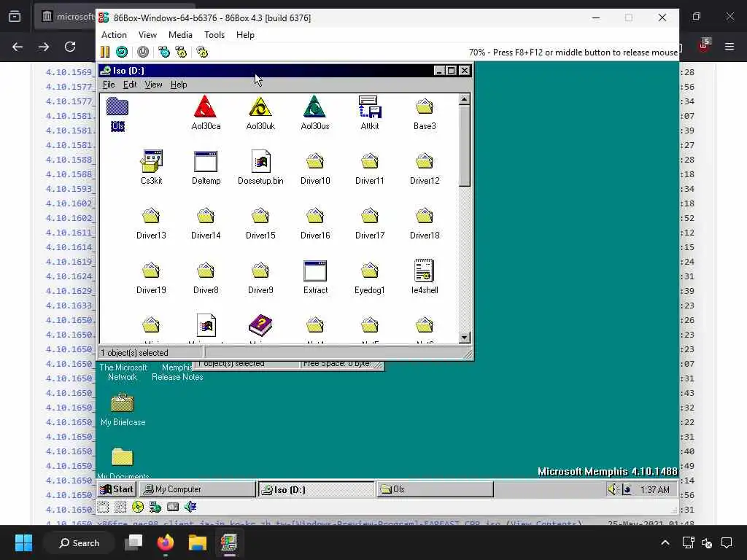Image resolution: width=747 pixels, height=560 pixels.
Task: Click the CD-ROM drive icon in 86Box status bar
Action: click(138, 507)
